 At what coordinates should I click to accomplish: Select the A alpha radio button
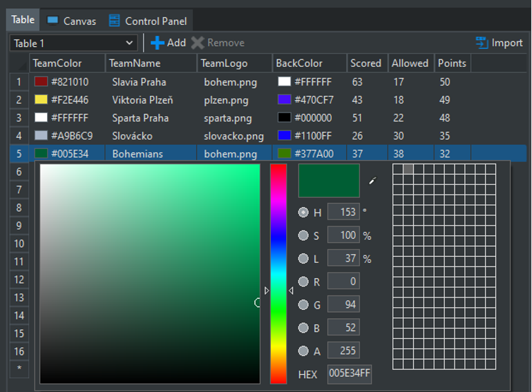(x=303, y=351)
